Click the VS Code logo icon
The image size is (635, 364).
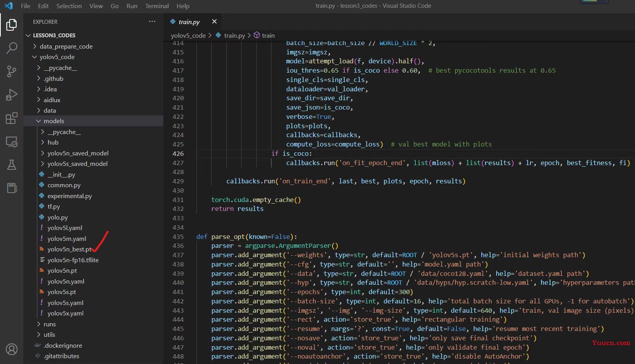[9, 6]
